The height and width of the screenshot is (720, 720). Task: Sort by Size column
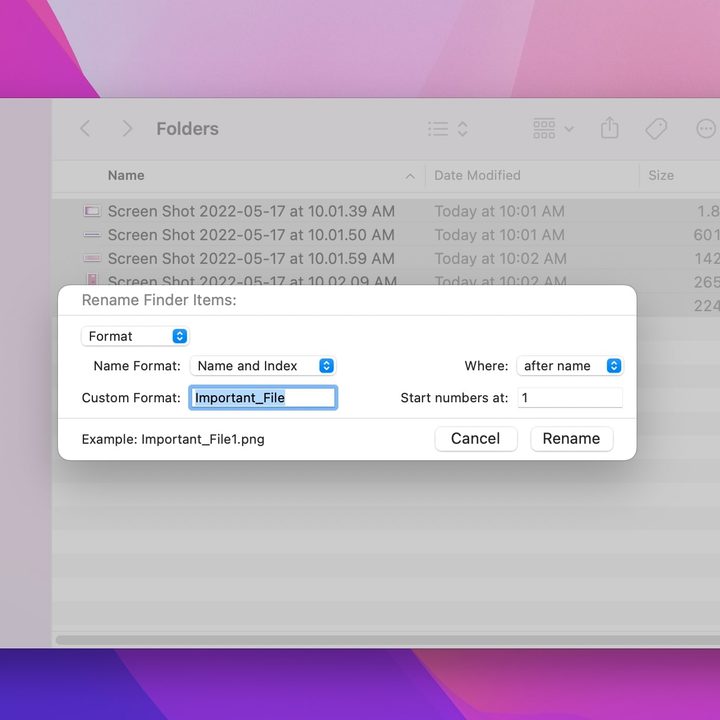[661, 175]
